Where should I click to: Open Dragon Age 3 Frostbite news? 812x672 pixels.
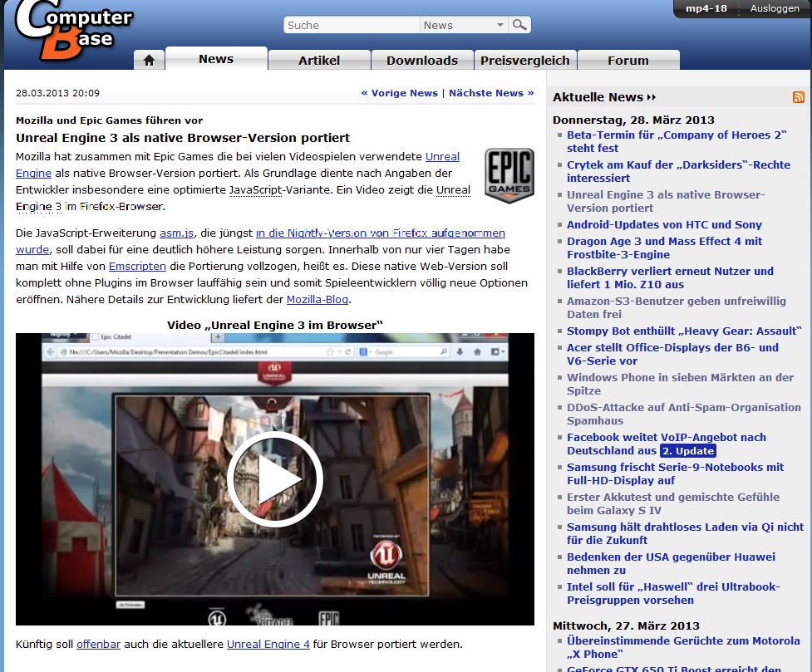pos(664,248)
